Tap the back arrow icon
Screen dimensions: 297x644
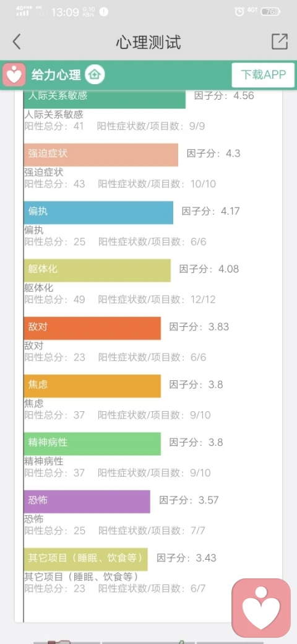[16, 42]
